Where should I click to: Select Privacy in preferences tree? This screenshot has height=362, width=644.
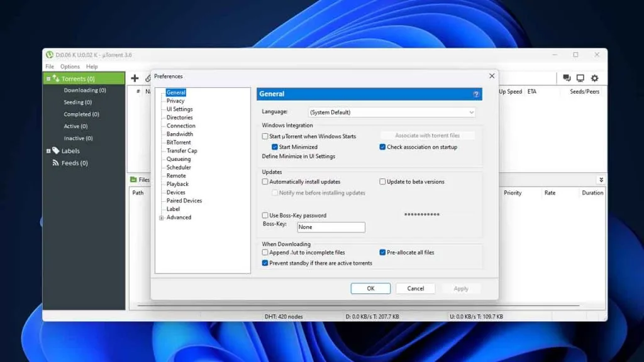(175, 101)
